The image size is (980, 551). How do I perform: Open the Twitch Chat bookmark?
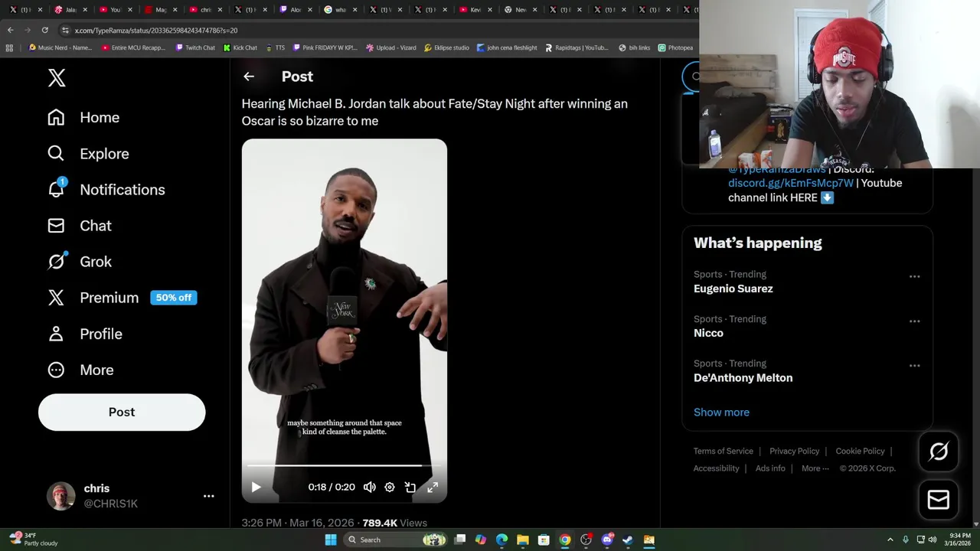click(x=195, y=47)
